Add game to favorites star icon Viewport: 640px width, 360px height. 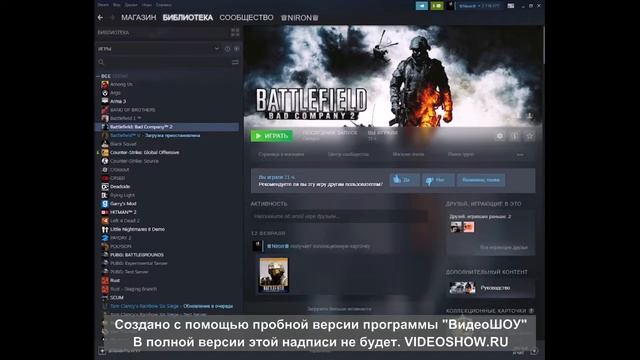pos(530,136)
